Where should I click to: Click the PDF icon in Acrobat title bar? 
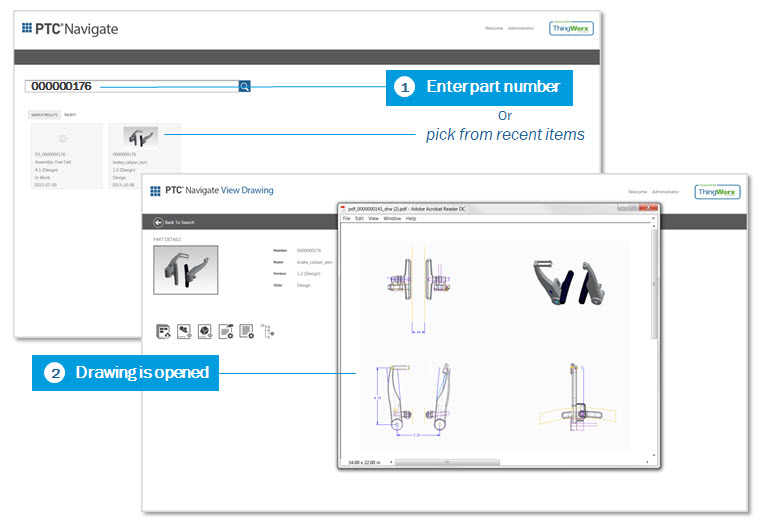pos(343,209)
